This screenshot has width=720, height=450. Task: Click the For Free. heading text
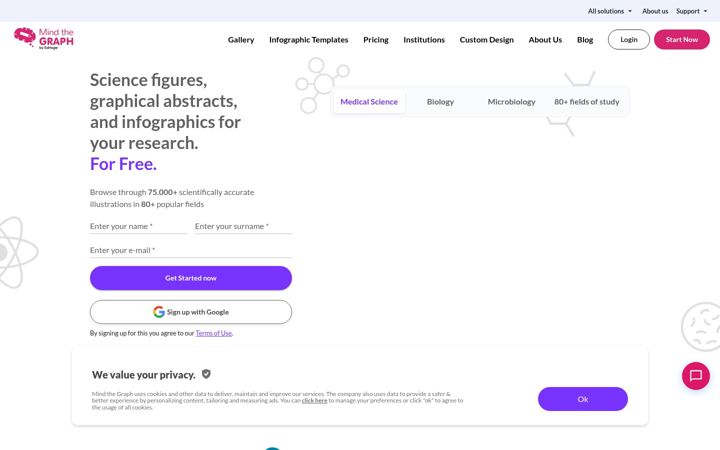click(123, 164)
